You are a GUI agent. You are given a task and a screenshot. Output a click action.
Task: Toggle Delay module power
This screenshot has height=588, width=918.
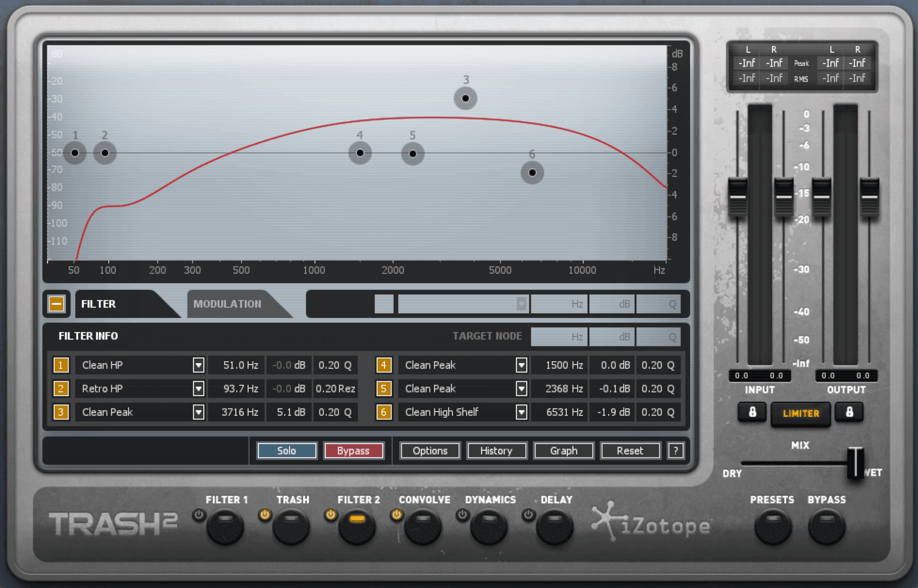[529, 515]
